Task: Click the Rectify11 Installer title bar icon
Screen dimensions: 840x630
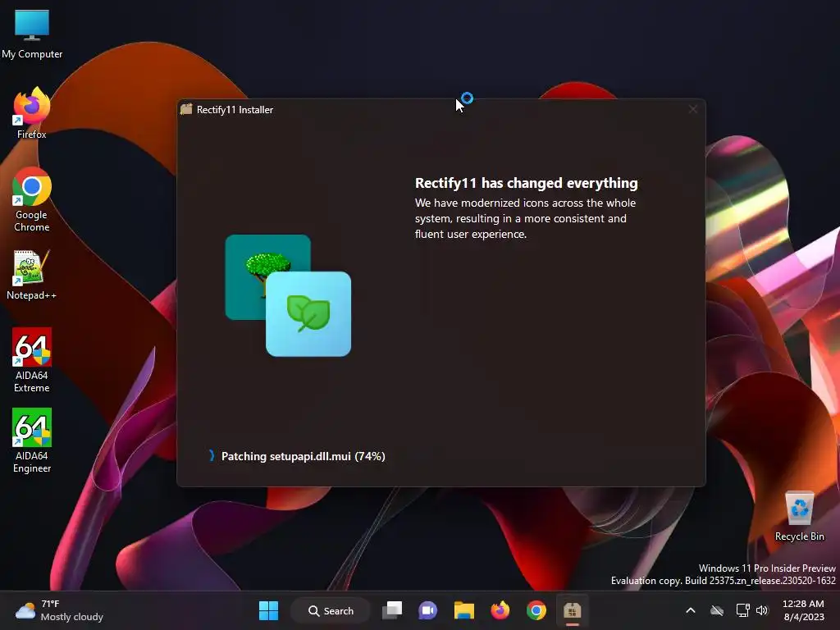Action: pyautogui.click(x=186, y=109)
